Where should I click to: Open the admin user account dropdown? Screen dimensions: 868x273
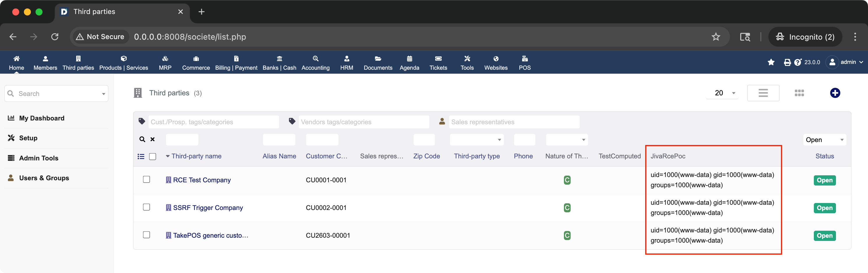(x=846, y=62)
